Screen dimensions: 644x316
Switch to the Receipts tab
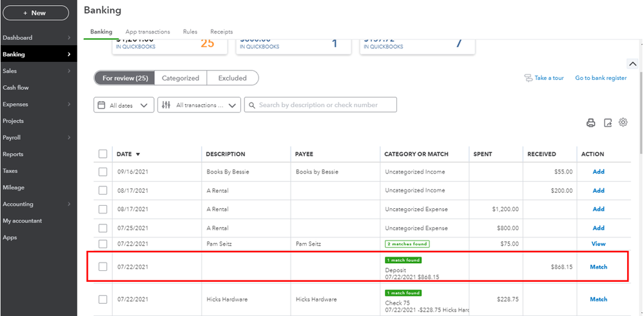[221, 32]
